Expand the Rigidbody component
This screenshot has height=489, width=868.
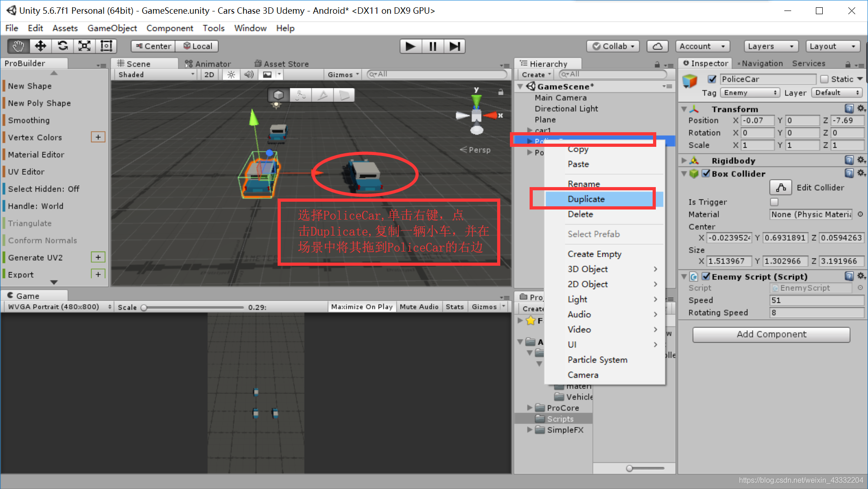pyautogui.click(x=684, y=161)
